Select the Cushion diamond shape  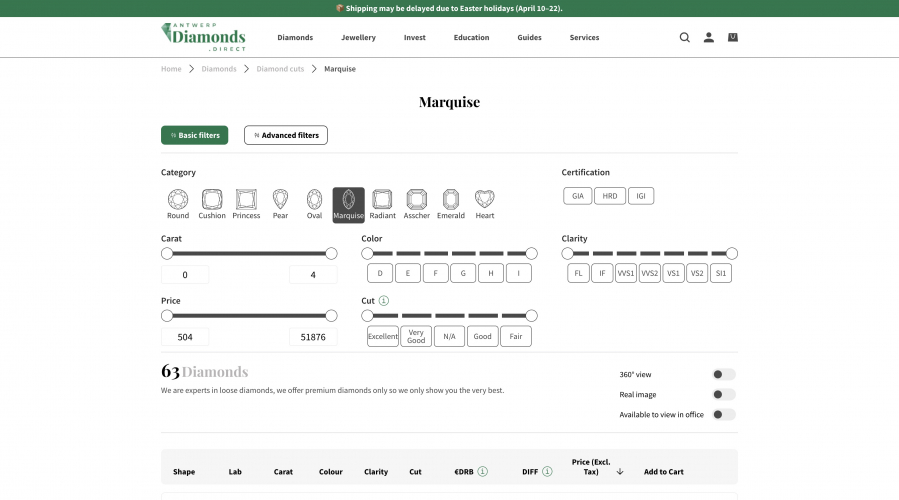212,203
